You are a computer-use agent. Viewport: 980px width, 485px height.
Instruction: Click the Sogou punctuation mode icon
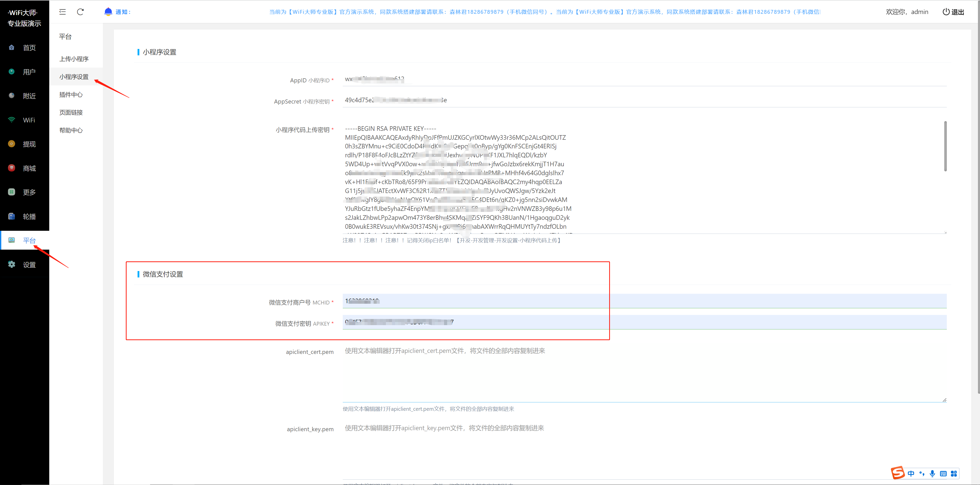tap(922, 474)
